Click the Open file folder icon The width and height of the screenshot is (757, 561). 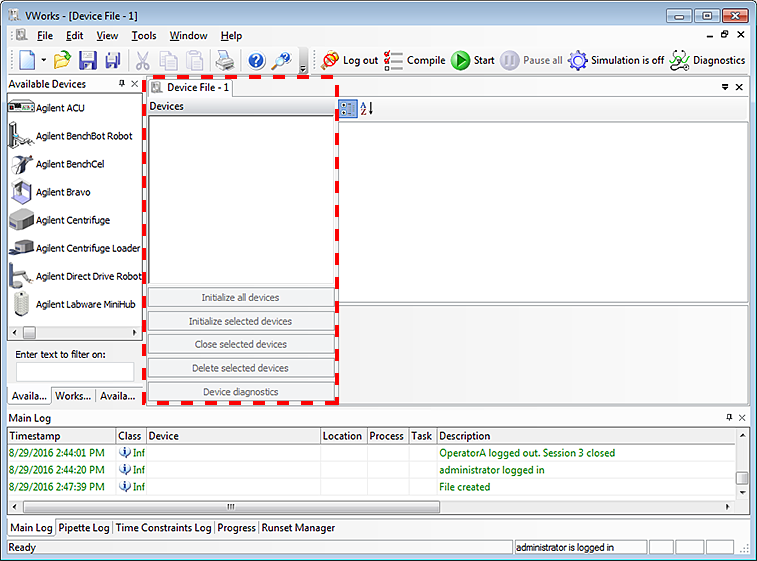click(62, 60)
